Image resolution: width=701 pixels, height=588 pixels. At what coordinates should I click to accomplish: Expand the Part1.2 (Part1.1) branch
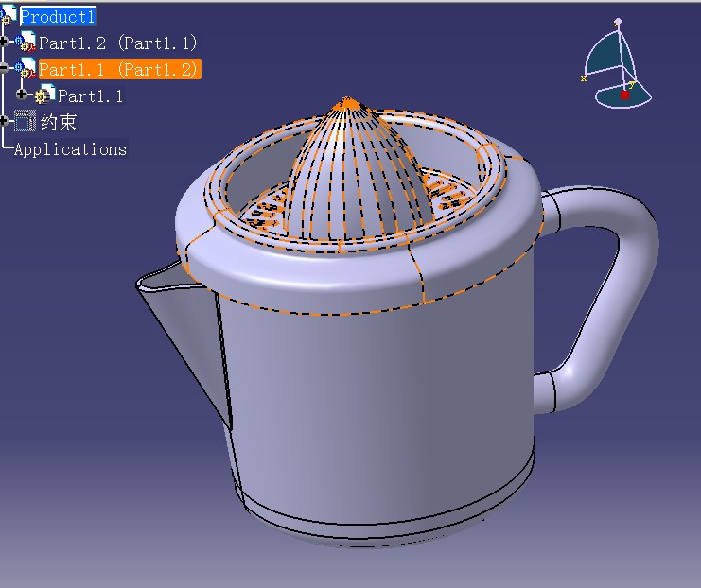pyautogui.click(x=3, y=42)
